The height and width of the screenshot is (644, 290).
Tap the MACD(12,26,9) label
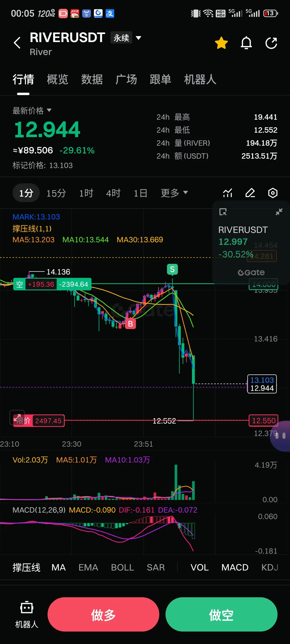click(x=39, y=510)
